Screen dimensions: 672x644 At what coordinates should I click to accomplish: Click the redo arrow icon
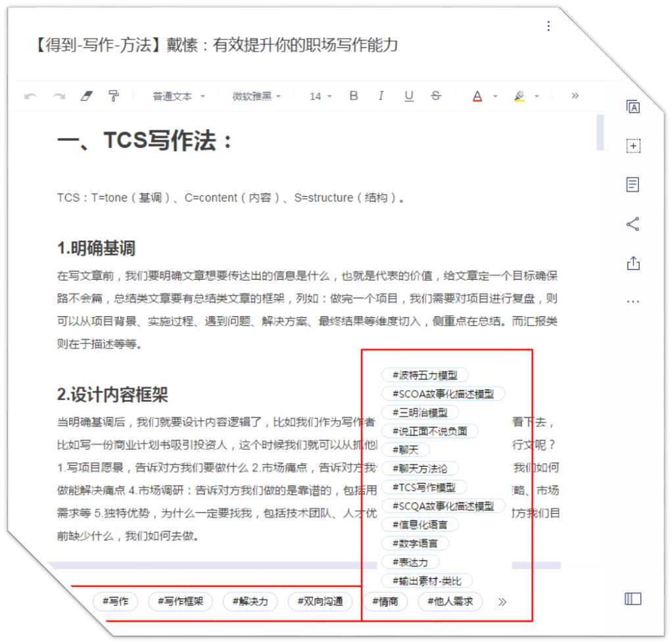[59, 96]
